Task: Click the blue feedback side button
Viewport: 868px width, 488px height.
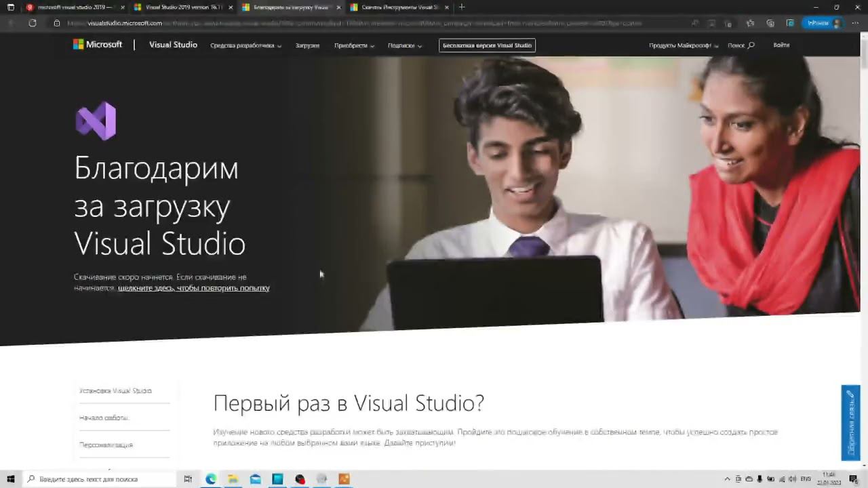Action: click(x=850, y=423)
